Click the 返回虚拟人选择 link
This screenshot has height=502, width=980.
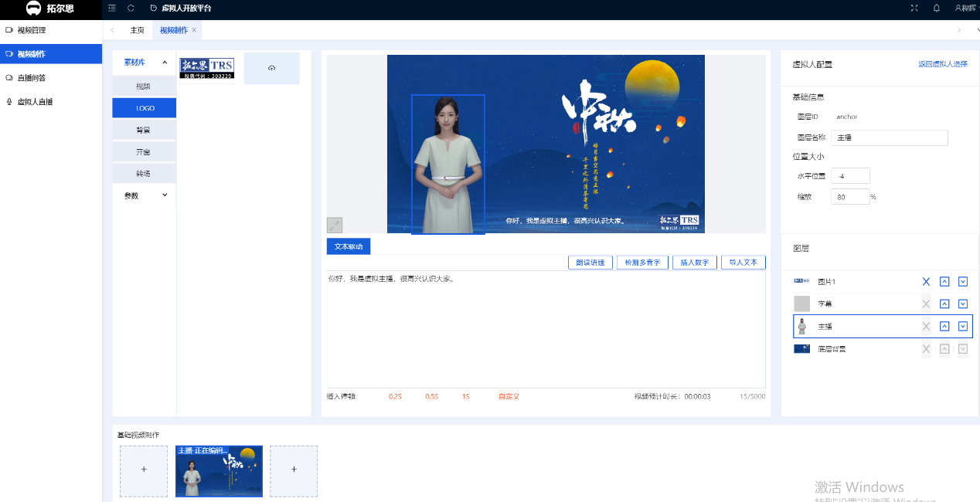point(942,64)
